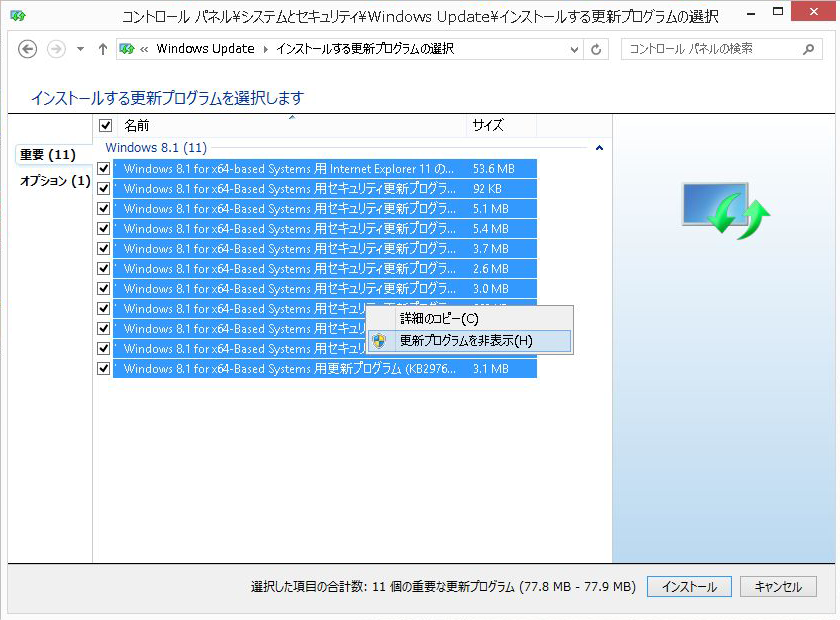
Task: Navigate to the Windows Update breadcrumb
Action: [206, 49]
